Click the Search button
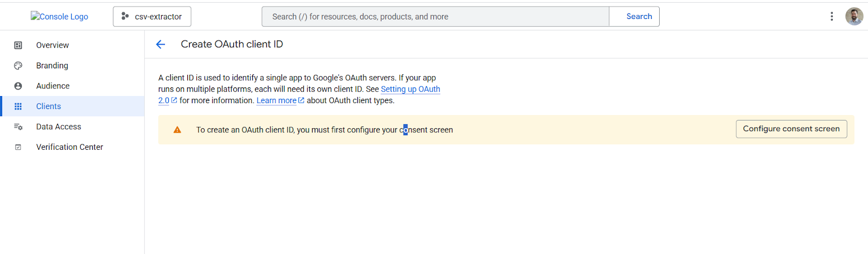The width and height of the screenshot is (868, 254). tap(639, 16)
